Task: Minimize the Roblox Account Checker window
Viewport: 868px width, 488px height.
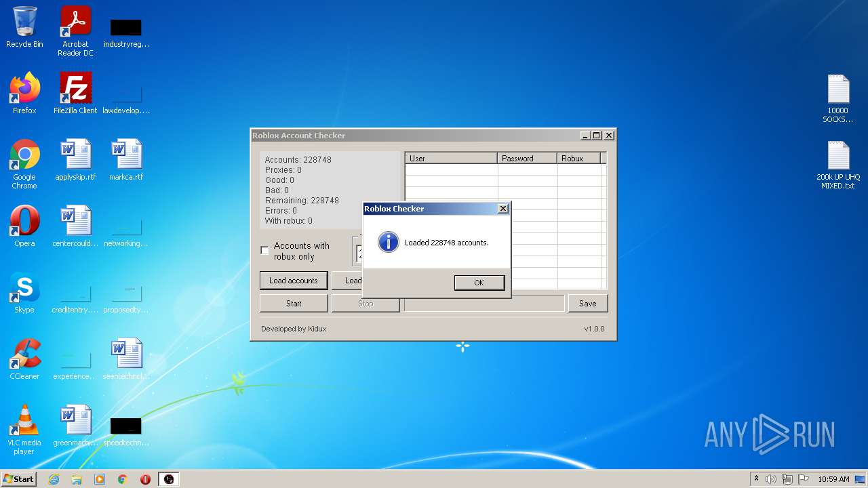Action: [x=585, y=136]
